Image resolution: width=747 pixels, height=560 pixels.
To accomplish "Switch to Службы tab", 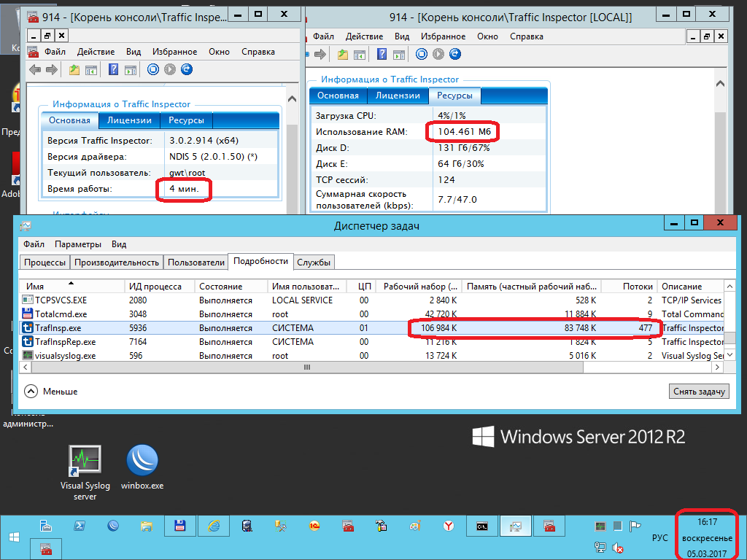I will pos(314,262).
